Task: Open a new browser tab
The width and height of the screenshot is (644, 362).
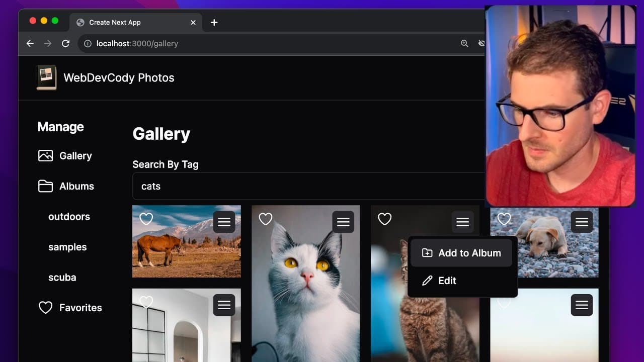Action: (x=214, y=23)
